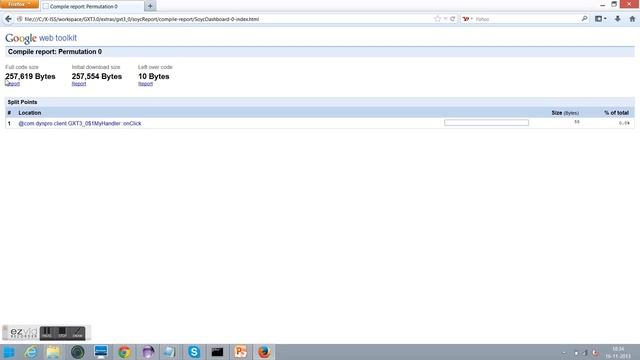Image resolution: width=640 pixels, height=360 pixels.
Task: Open Report link under Left over code
Action: 145,84
